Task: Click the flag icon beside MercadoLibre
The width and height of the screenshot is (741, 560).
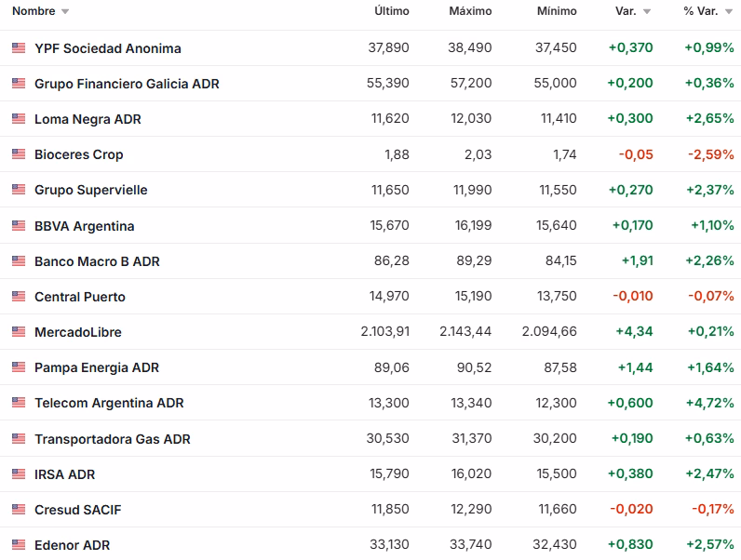Action: tap(19, 332)
